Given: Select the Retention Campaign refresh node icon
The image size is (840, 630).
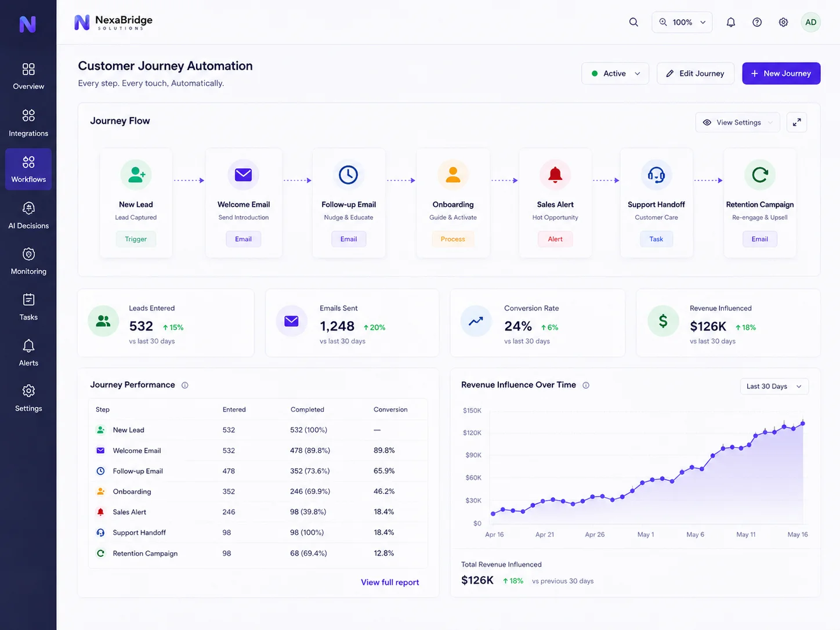Looking at the screenshot, I should [760, 175].
